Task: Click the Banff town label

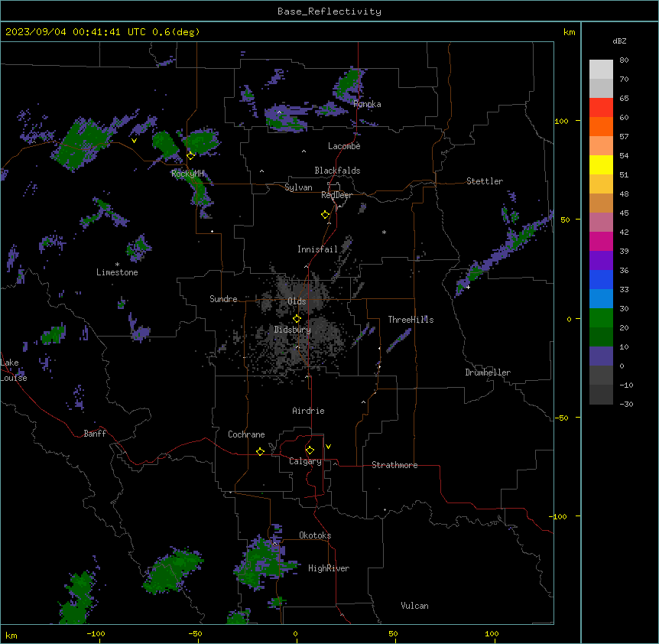Action: (x=95, y=434)
